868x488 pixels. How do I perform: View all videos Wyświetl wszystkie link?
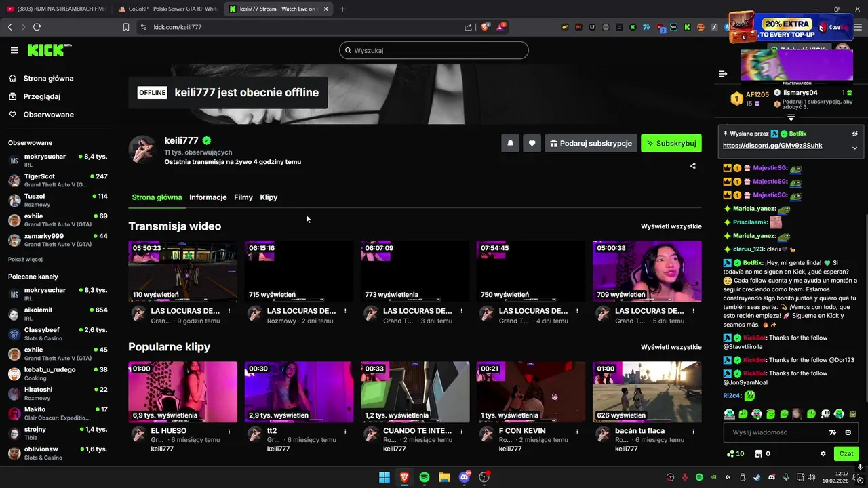(x=671, y=226)
